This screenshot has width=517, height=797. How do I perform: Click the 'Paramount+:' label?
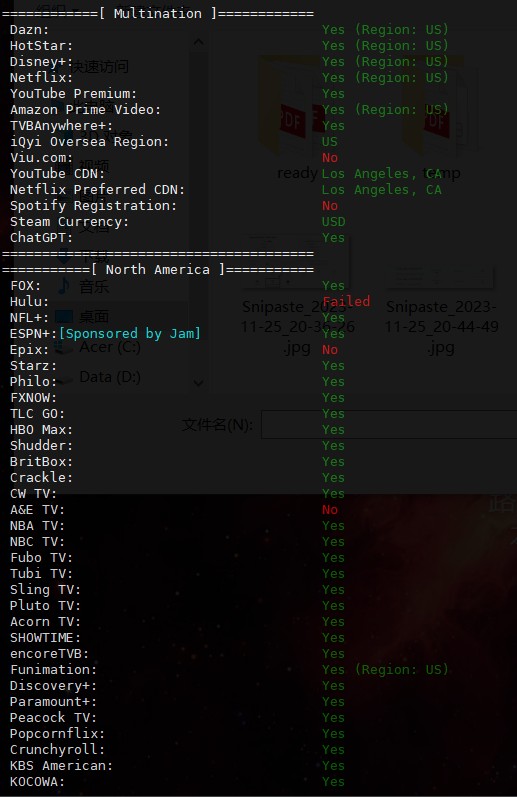(53, 701)
